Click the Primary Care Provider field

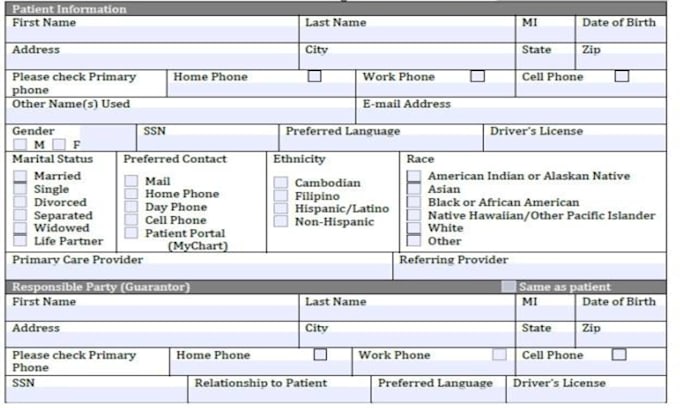click(x=199, y=266)
